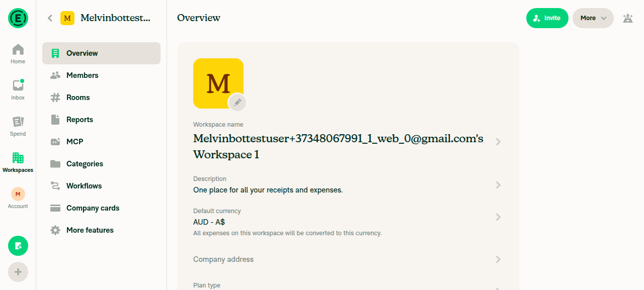Click the green Invite button

click(x=547, y=18)
